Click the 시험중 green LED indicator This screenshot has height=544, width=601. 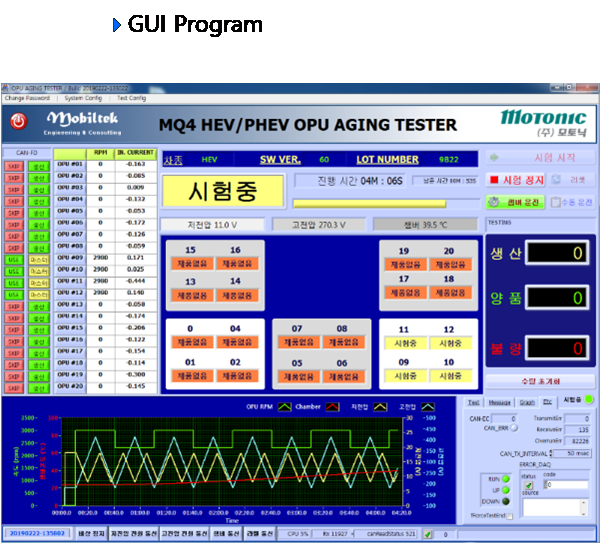589,399
